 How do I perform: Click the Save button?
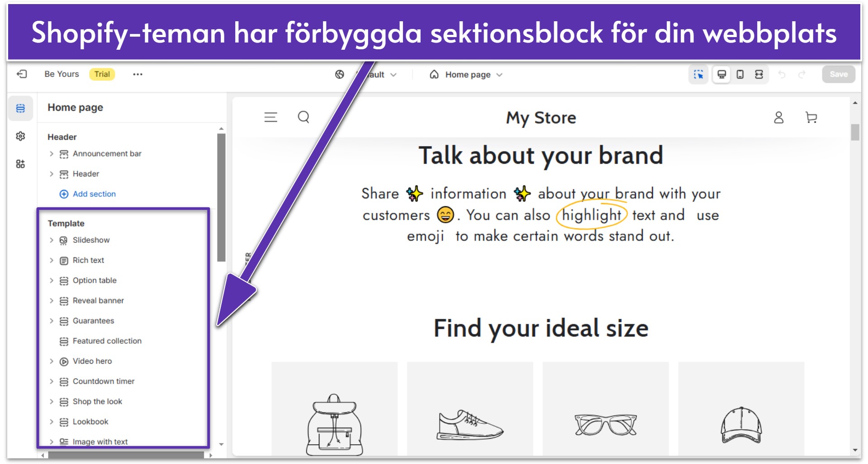pyautogui.click(x=838, y=74)
